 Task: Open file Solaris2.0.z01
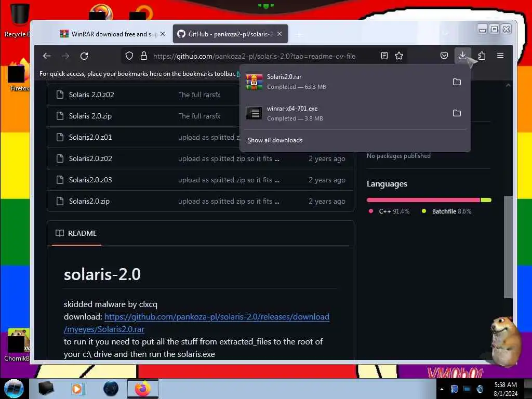(x=90, y=137)
